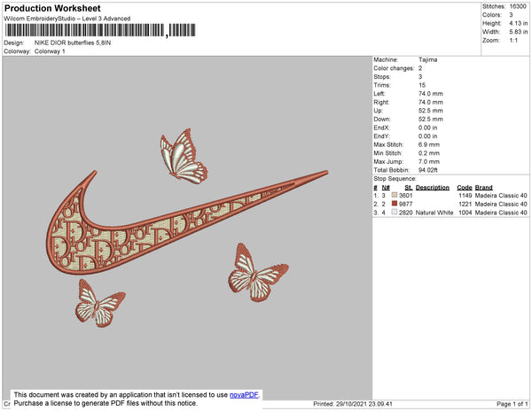This screenshot has height=411, width=532.
Task: Click the barcode at the top
Action: [x=100, y=30]
